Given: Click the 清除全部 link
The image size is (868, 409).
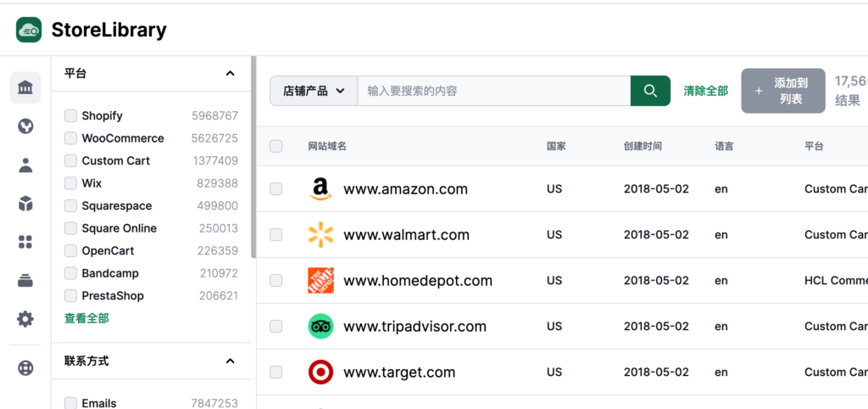Looking at the screenshot, I should 706,91.
